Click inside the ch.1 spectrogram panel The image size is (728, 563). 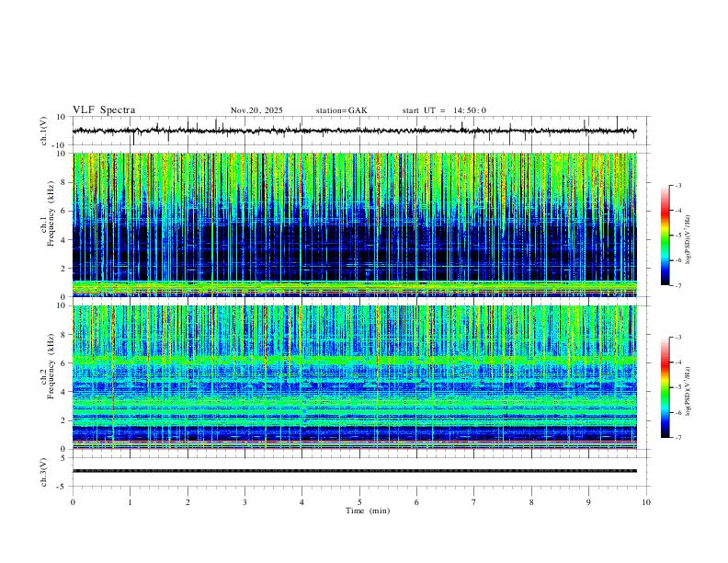coord(355,224)
